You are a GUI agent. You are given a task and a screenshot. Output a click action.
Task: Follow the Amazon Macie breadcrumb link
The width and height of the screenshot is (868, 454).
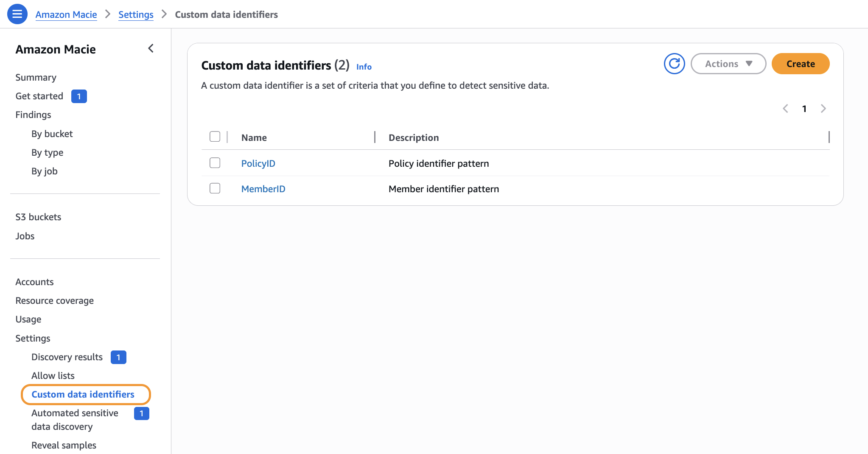coord(66,14)
